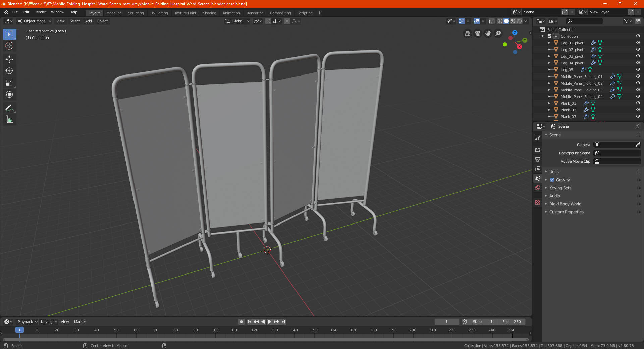Activate the Cursor tool

(9, 46)
